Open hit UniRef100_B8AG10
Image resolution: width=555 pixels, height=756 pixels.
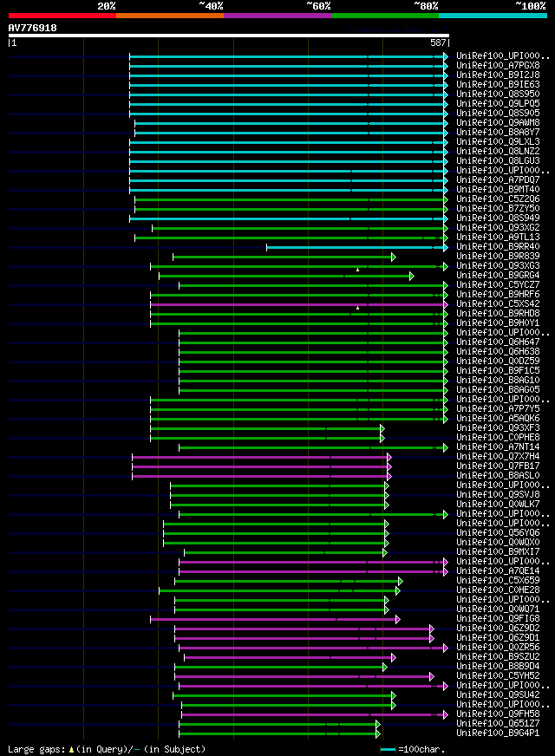coord(498,380)
